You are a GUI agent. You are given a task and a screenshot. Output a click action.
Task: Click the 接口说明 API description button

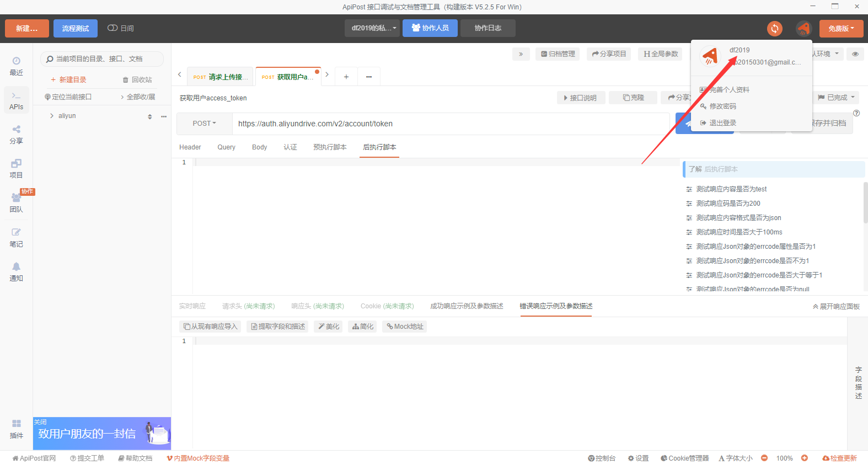[581, 98]
